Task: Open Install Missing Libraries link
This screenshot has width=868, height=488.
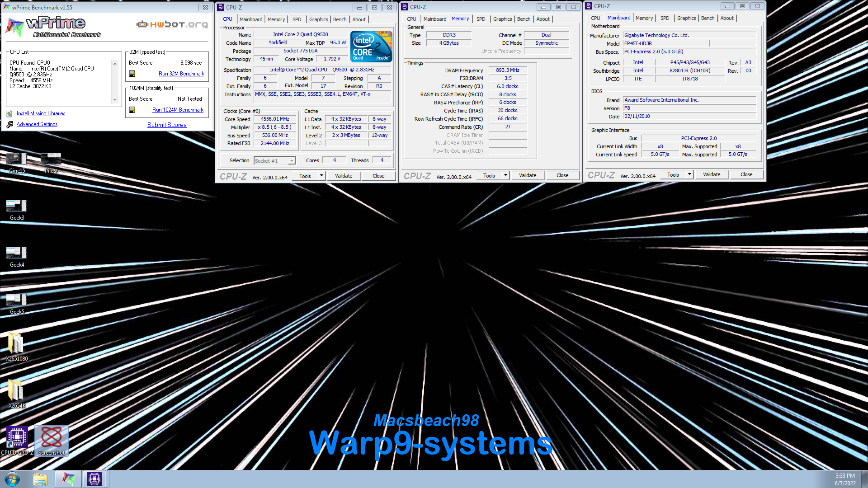Action: 41,113
